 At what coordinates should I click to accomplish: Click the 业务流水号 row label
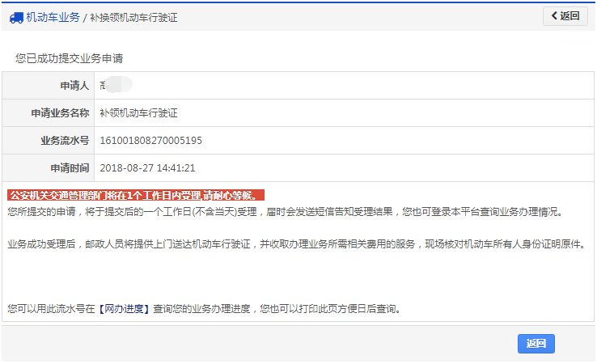[65, 141]
